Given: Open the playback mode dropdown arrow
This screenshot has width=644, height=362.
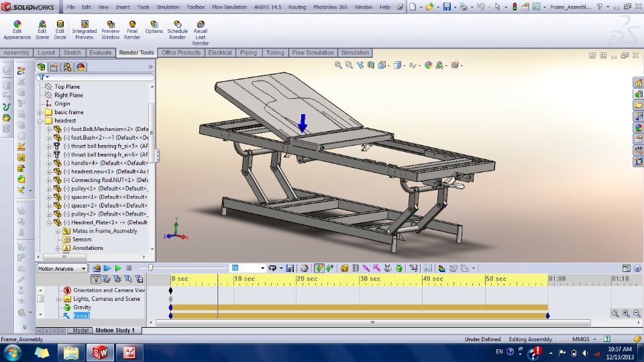Looking at the screenshot, I should click(x=281, y=268).
